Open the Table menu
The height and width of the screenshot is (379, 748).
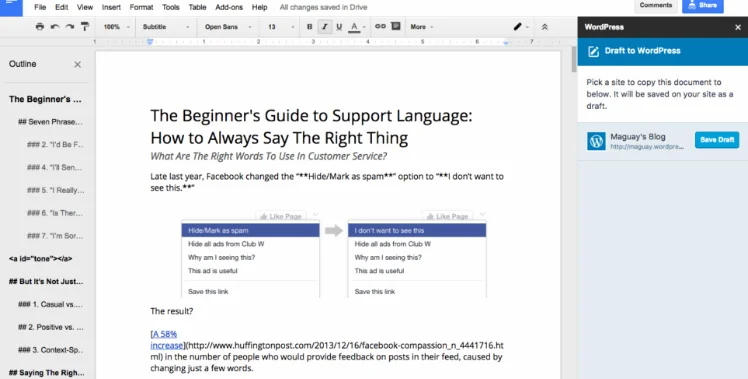(x=197, y=7)
